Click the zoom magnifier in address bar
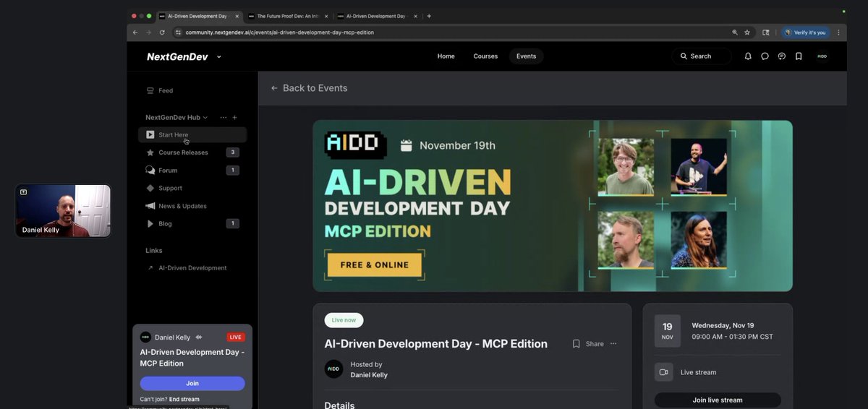Image resolution: width=868 pixels, height=409 pixels. (x=735, y=33)
